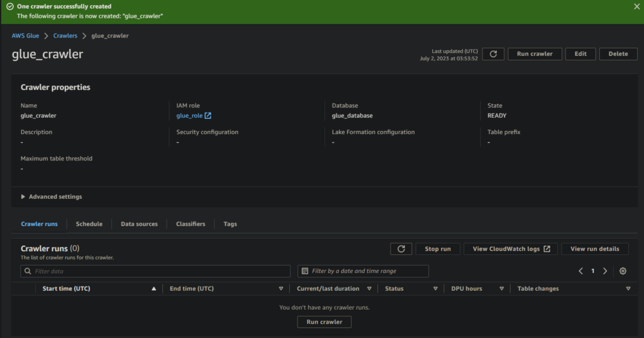The image size is (644, 338).
Task: Open crawler runs table settings gear
Action: point(623,271)
